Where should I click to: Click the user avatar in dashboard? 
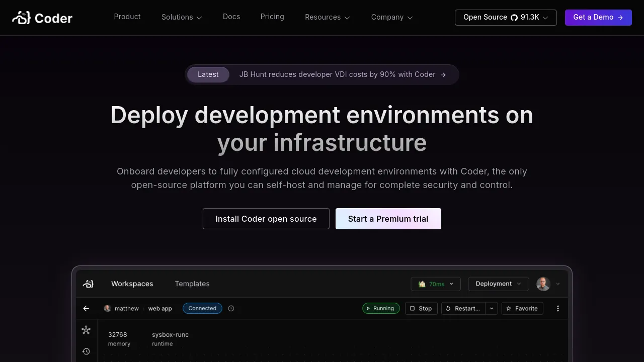click(543, 284)
